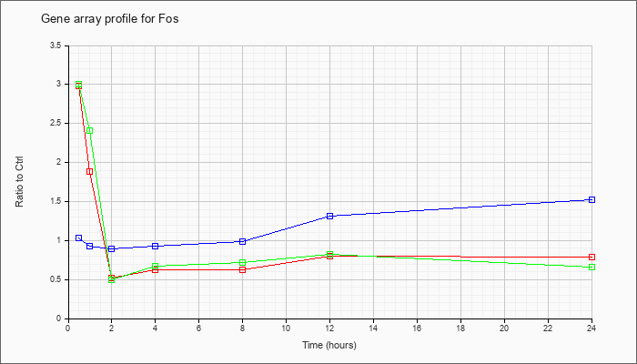Viewport: 637px width, 364px height.
Task: Click the green data marker at 24 hours
Action: pyautogui.click(x=591, y=267)
